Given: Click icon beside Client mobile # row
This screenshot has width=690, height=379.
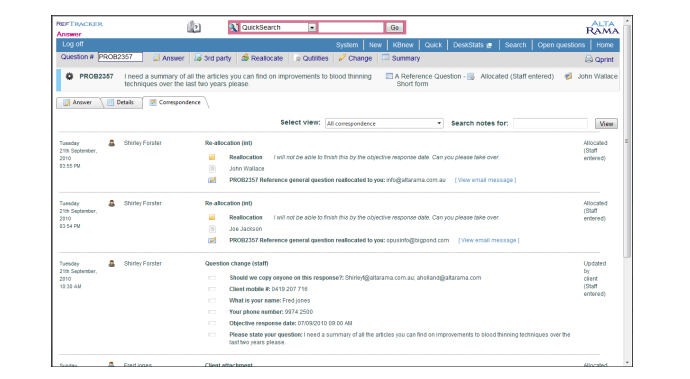Looking at the screenshot, I should (212, 289).
